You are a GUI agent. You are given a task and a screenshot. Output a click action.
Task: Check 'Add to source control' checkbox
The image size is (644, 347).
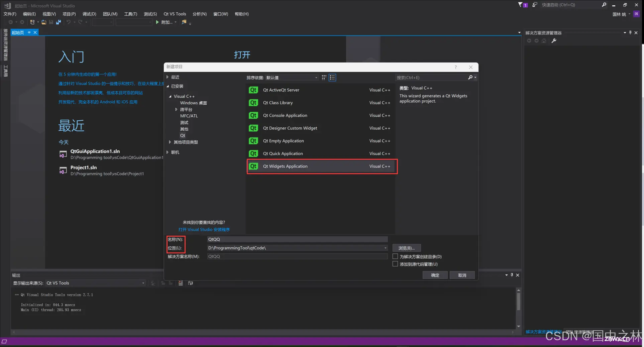395,264
